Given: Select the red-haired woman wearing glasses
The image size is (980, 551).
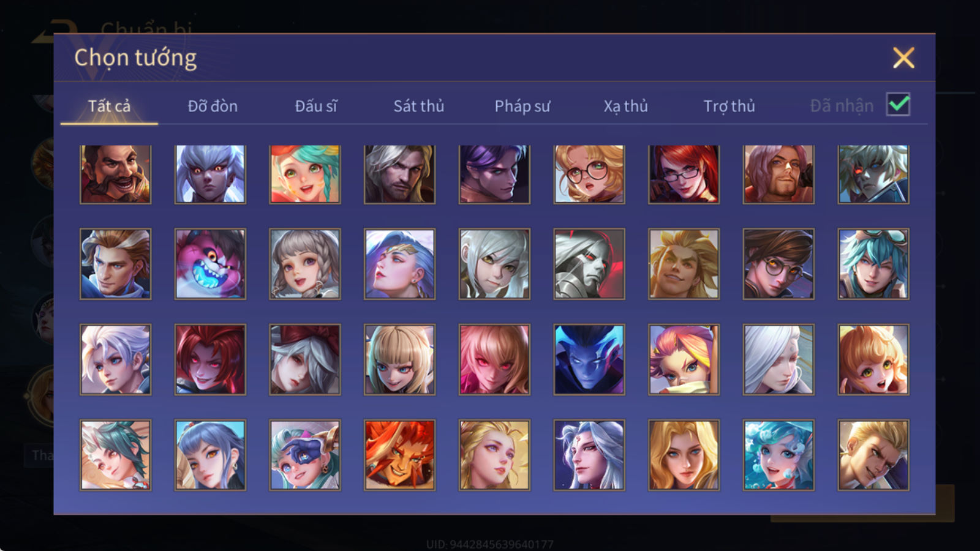Looking at the screenshot, I should click(684, 174).
